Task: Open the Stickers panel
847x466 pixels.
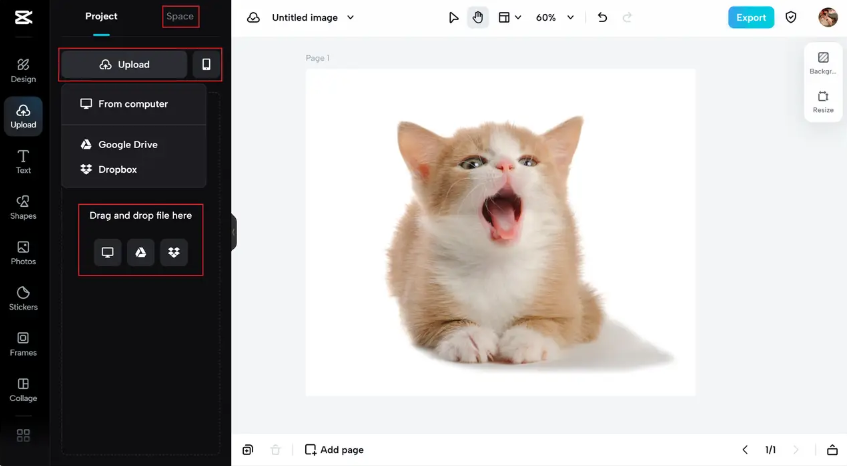Action: [x=23, y=299]
